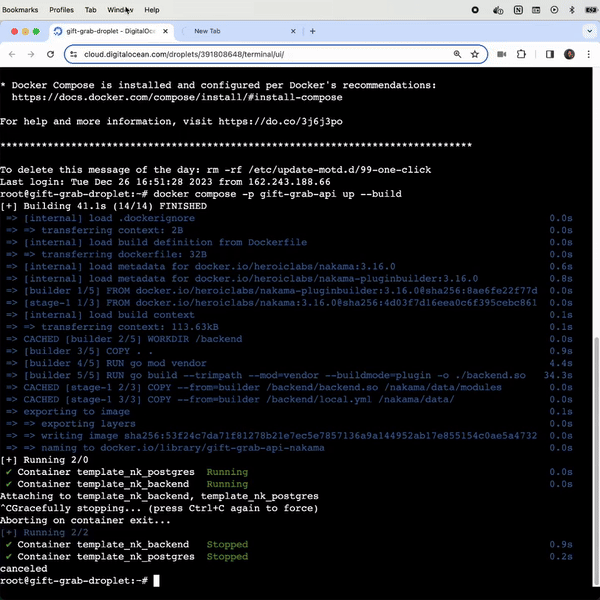The image size is (600, 600).
Task: Click the keyboard input menu bar icon
Action: 536,10
